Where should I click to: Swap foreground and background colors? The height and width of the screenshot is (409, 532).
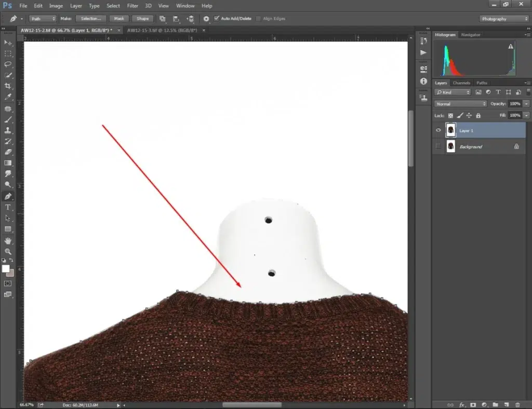click(11, 260)
